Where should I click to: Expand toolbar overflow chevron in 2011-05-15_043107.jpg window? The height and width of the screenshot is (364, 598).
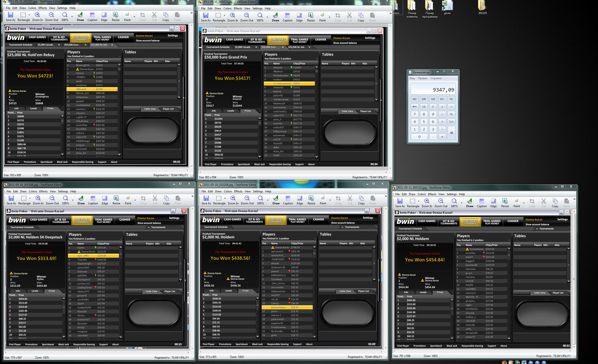tap(191, 13)
